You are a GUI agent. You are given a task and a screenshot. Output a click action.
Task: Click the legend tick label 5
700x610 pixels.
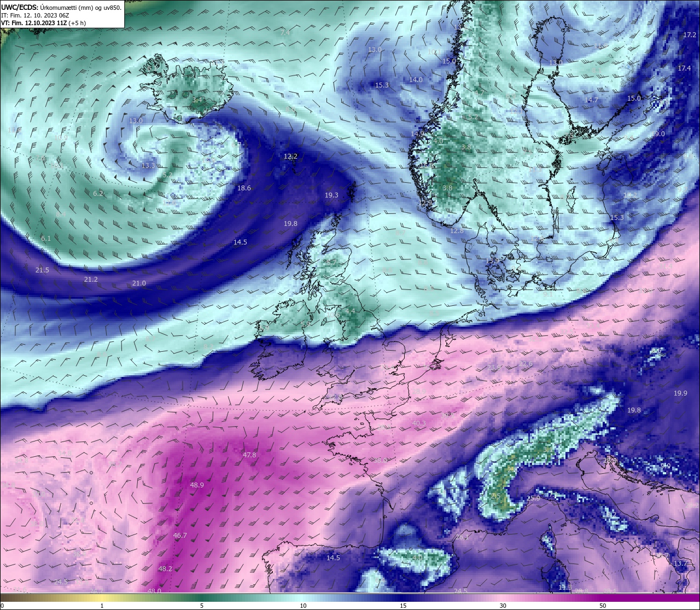pyautogui.click(x=202, y=606)
